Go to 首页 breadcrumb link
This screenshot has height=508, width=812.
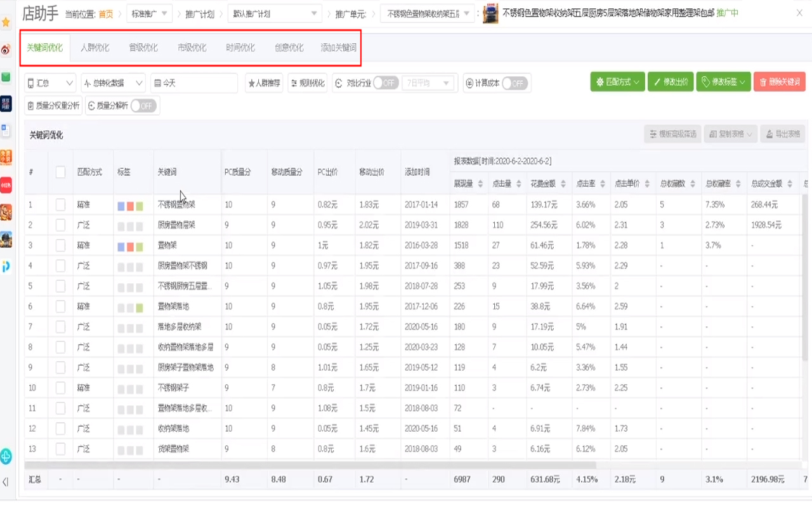point(106,13)
